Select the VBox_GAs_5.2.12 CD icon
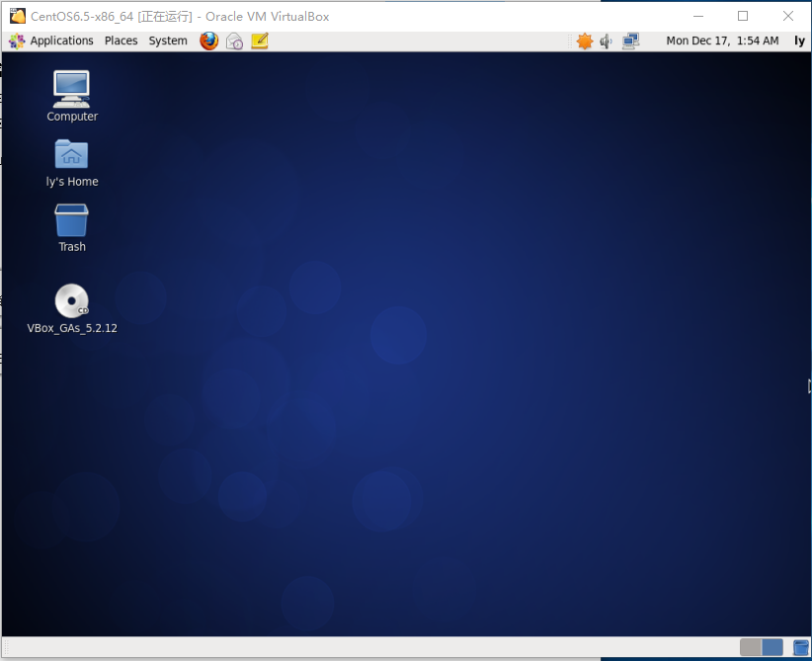 point(72,308)
